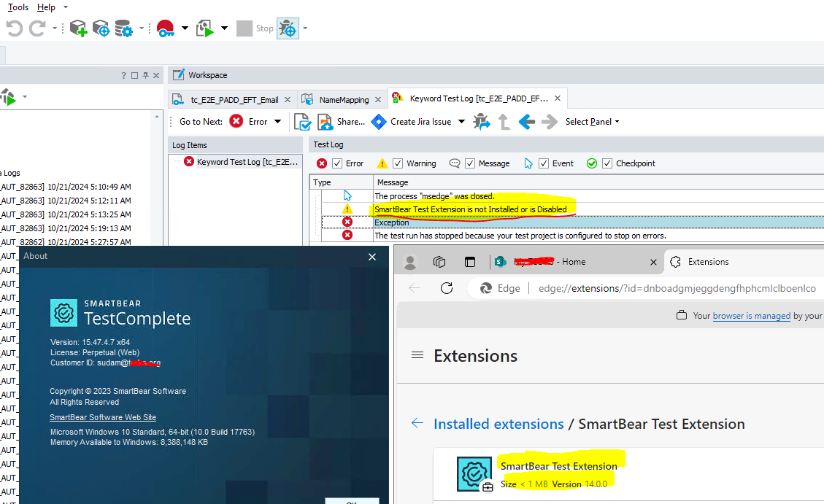Follow the SmartBear Software Web Site link
Viewport: 824px width, 504px height.
102,417
